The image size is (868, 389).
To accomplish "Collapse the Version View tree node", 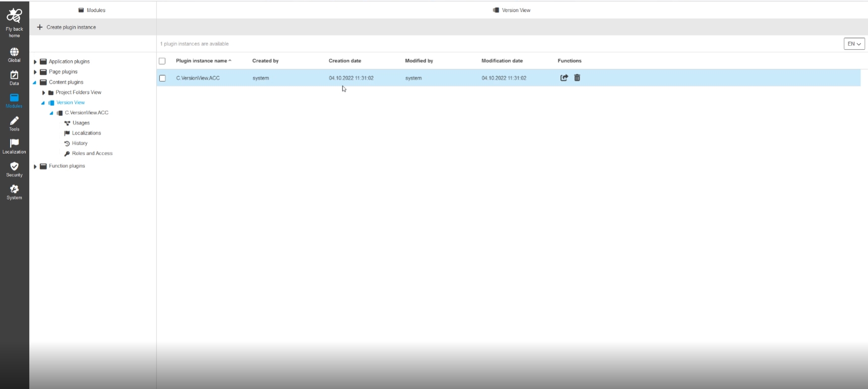I will click(x=43, y=103).
